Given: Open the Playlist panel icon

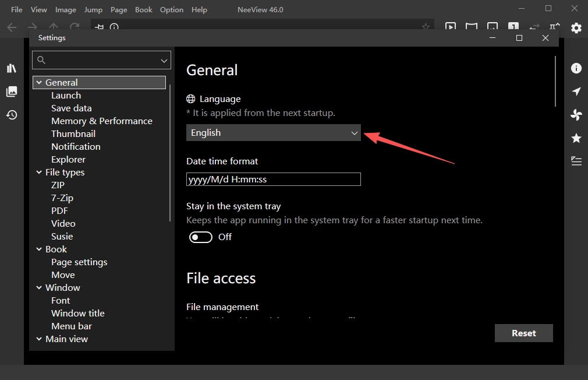Looking at the screenshot, I should pos(576,161).
